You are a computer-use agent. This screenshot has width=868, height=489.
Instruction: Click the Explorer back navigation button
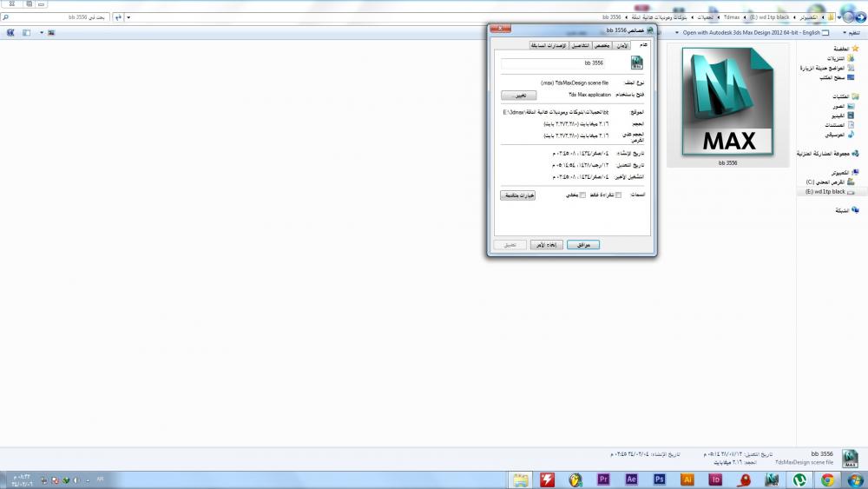pyautogui.click(x=861, y=17)
